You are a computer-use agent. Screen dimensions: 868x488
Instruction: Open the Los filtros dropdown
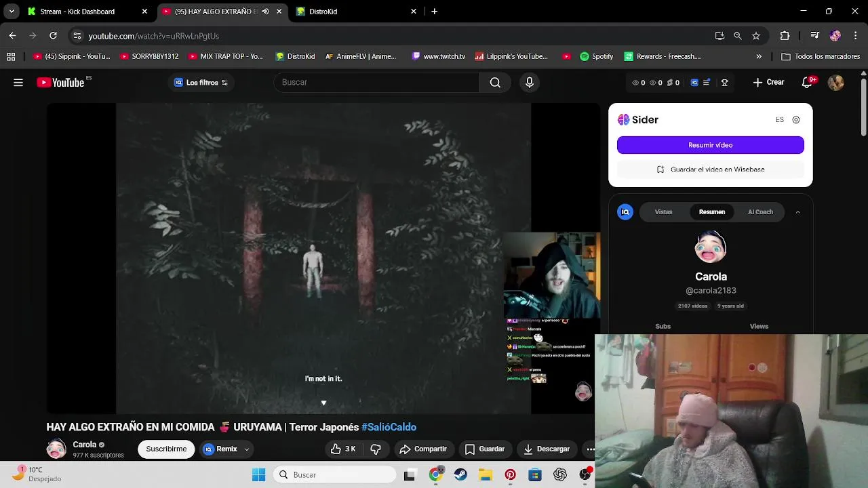point(201,83)
